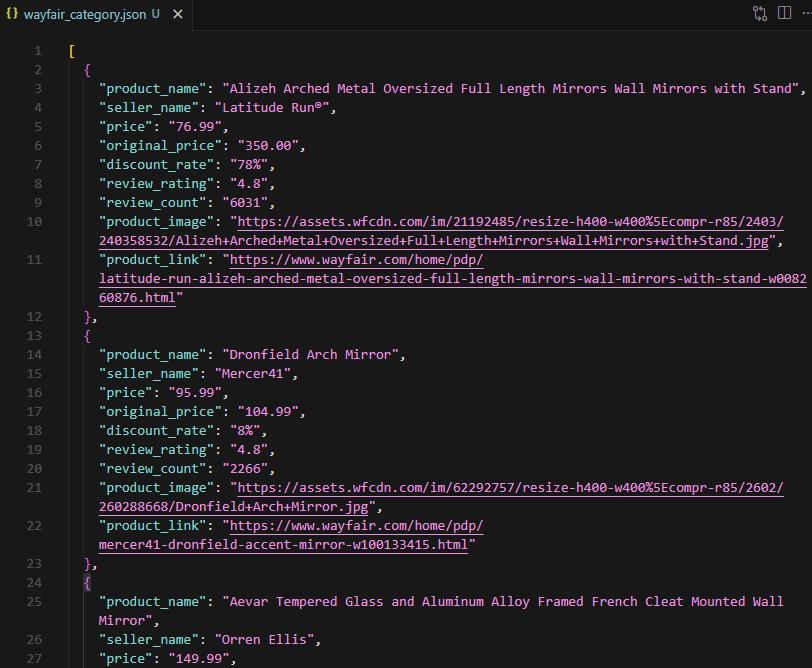Click line number 1 in the gutter
Image resolution: width=812 pixels, height=668 pixels.
click(x=37, y=50)
